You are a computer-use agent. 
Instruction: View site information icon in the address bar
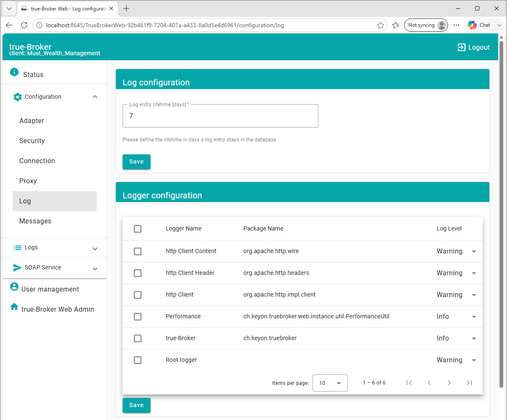tap(39, 25)
